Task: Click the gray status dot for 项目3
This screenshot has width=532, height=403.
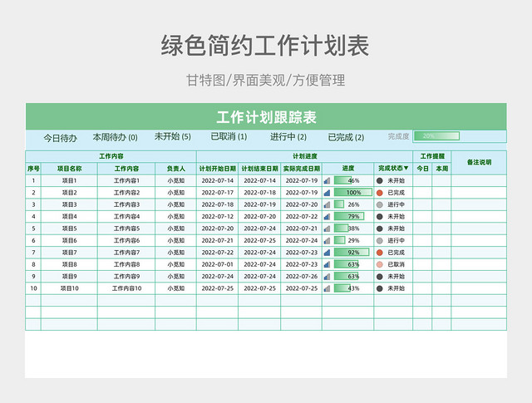Action: pyautogui.click(x=380, y=204)
